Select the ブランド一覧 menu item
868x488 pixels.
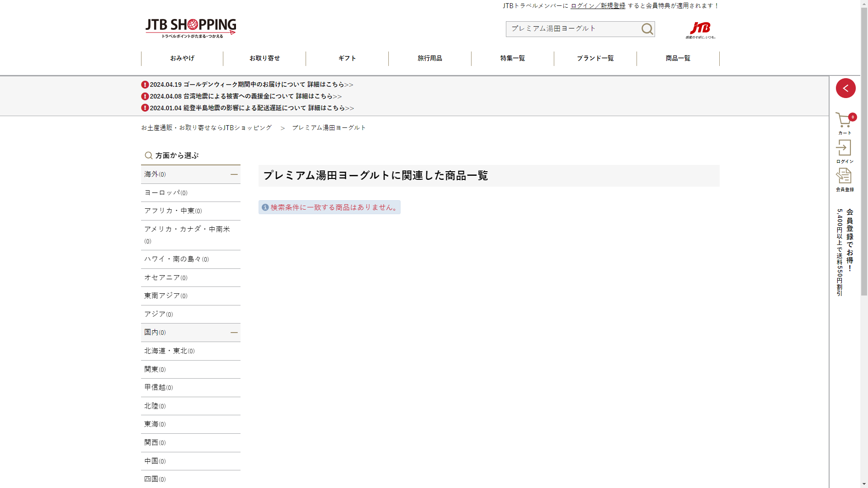tap(595, 58)
